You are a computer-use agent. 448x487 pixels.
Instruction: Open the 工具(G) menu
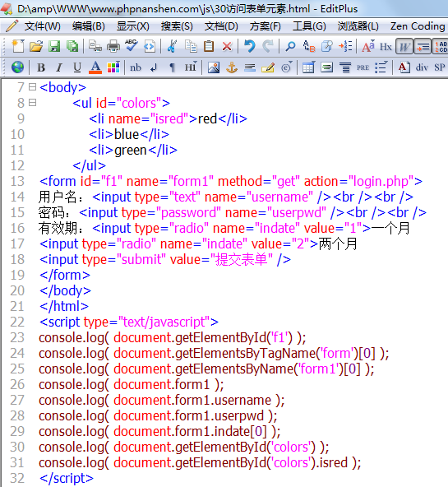[309, 26]
